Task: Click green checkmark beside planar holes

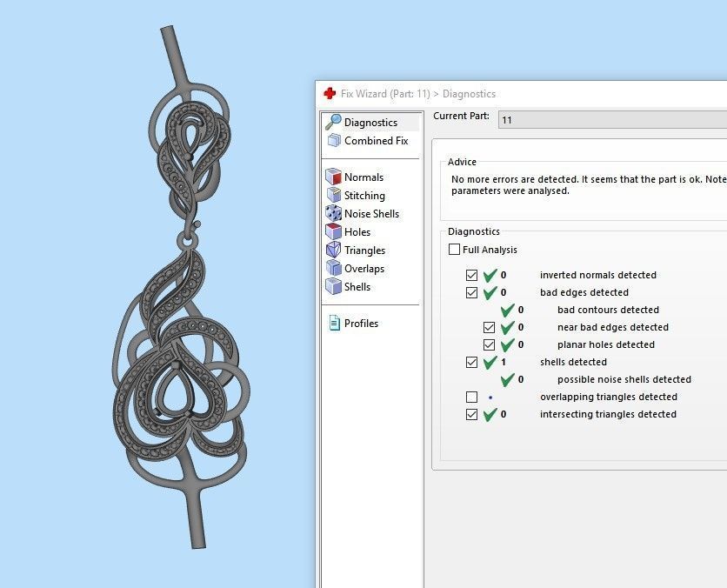Action: pyautogui.click(x=507, y=344)
